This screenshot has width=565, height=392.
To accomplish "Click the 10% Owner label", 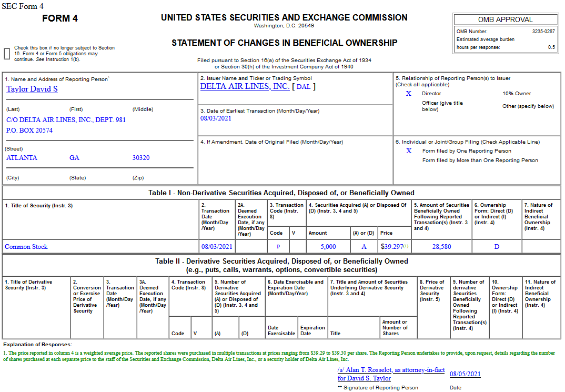I will point(517,94).
